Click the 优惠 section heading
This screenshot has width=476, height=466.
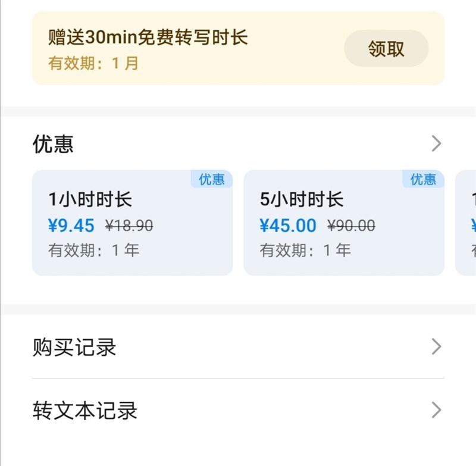[53, 144]
